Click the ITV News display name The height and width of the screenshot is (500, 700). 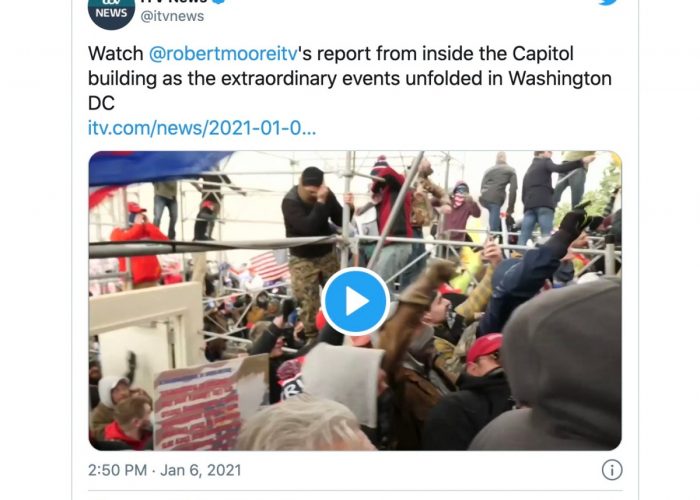[x=173, y=1]
